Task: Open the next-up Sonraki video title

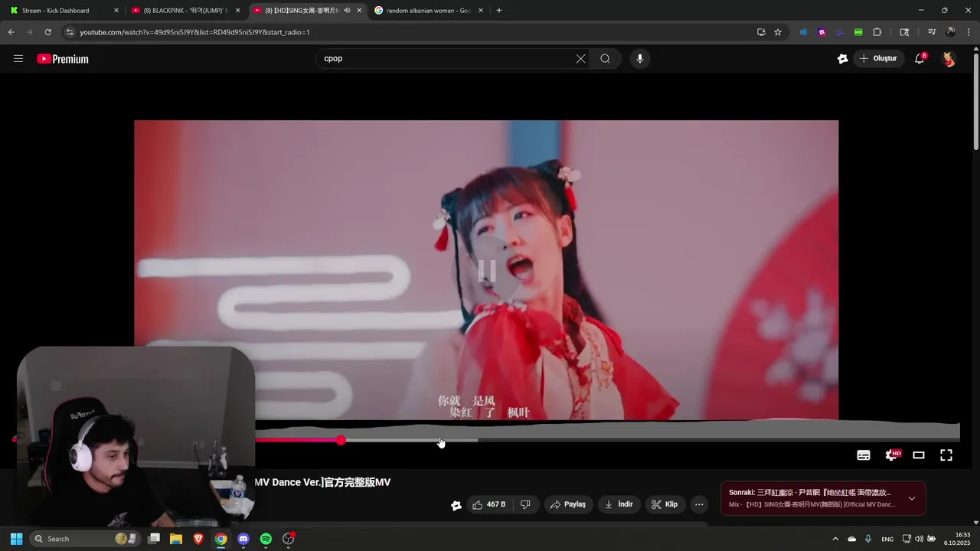Action: (810, 493)
